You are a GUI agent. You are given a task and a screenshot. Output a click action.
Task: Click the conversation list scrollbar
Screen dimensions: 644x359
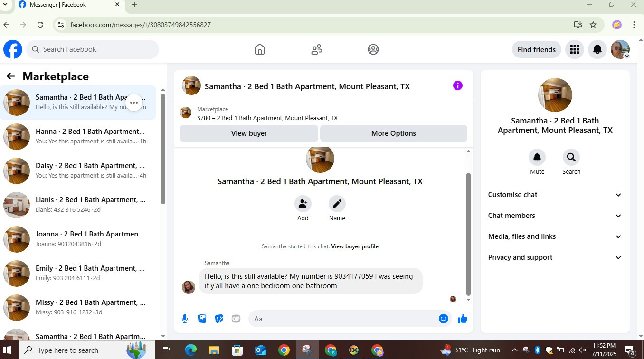point(163,149)
